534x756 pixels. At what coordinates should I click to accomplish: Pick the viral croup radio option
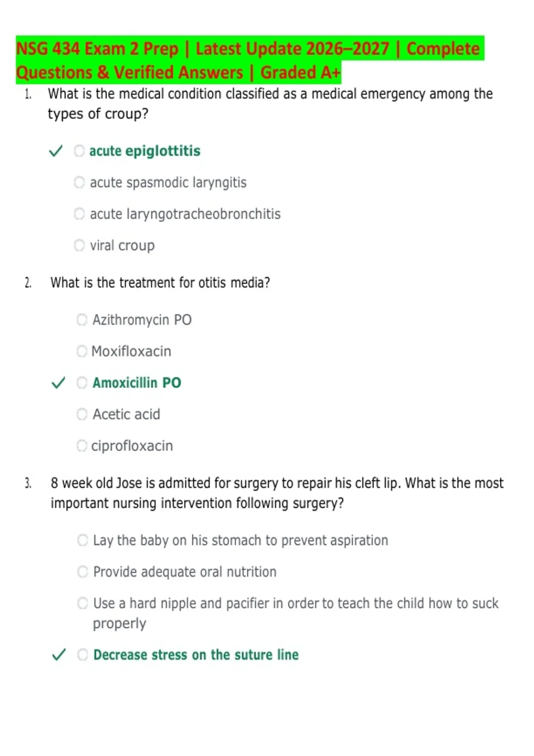(x=79, y=245)
